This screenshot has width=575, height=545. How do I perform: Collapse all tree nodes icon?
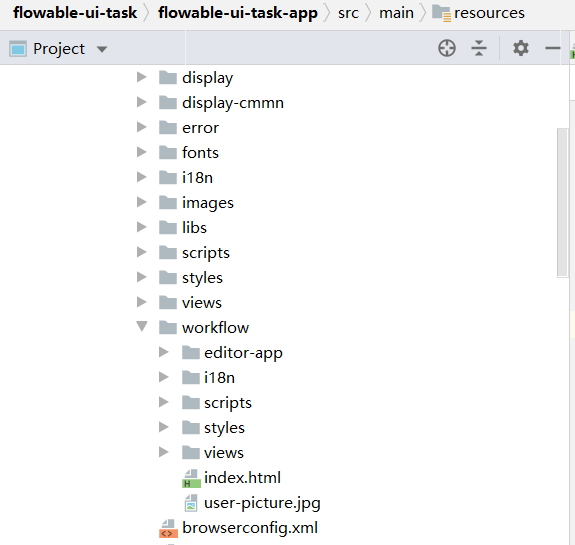(479, 48)
